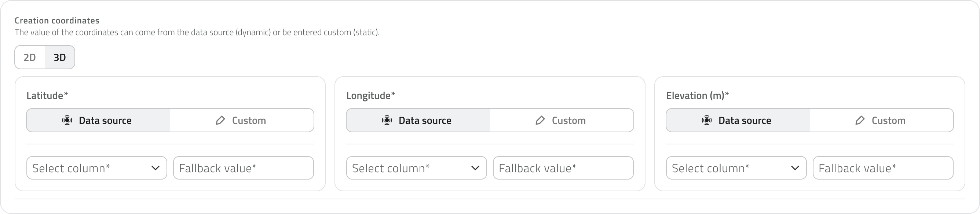
Task: Set Longitude to Custom value mode
Action: (562, 121)
